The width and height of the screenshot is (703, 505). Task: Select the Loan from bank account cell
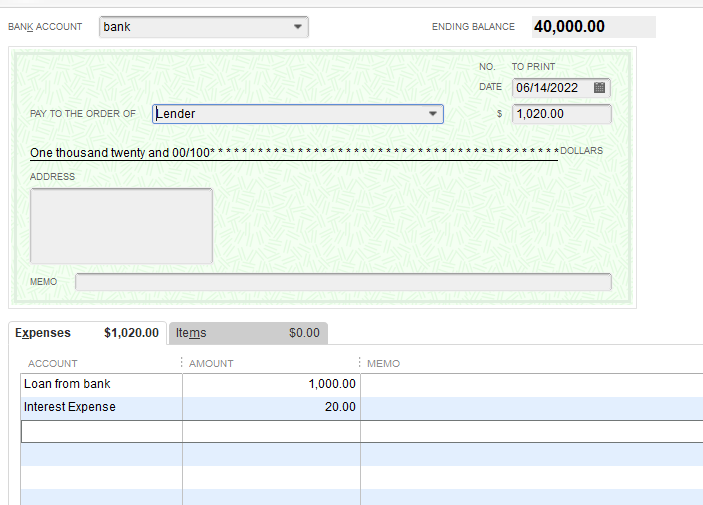101,384
